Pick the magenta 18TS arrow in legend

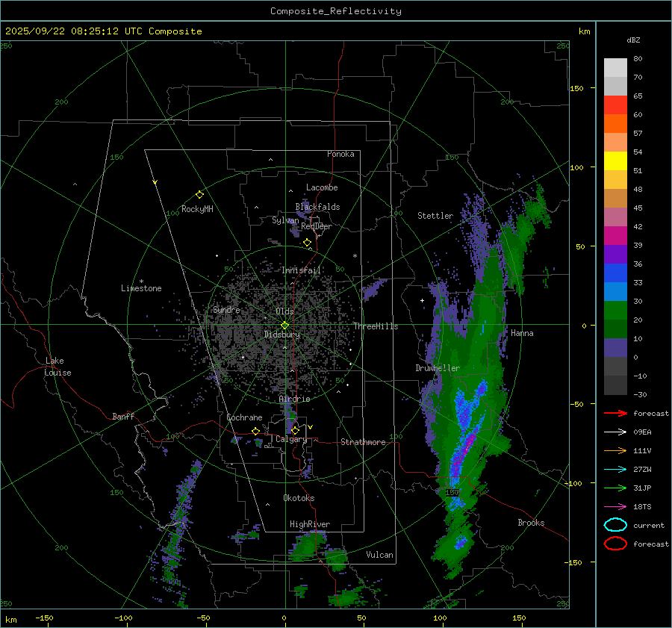pos(615,506)
